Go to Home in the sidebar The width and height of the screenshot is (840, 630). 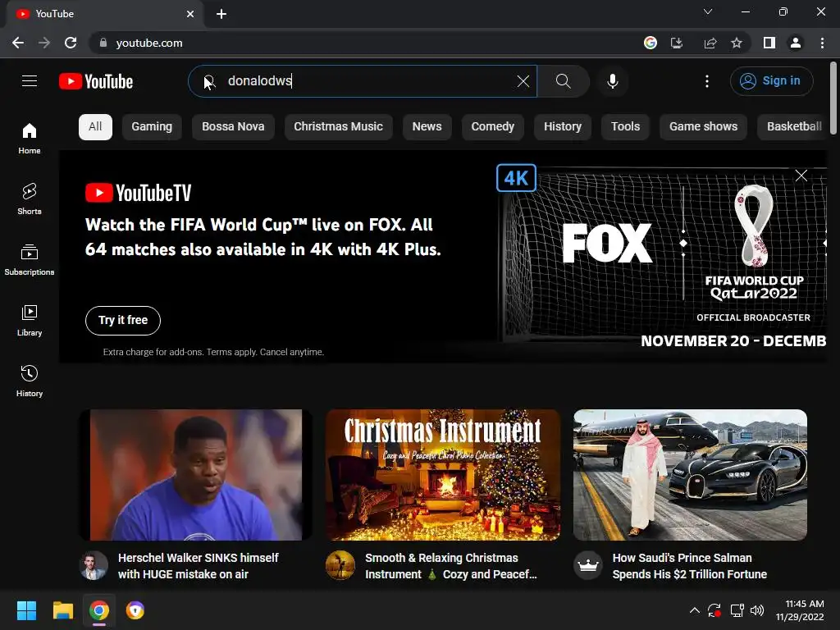[x=30, y=138]
